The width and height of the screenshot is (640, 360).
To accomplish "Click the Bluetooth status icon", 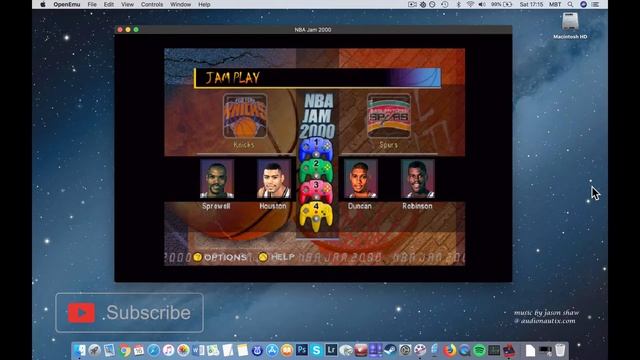I will tap(458, 4).
